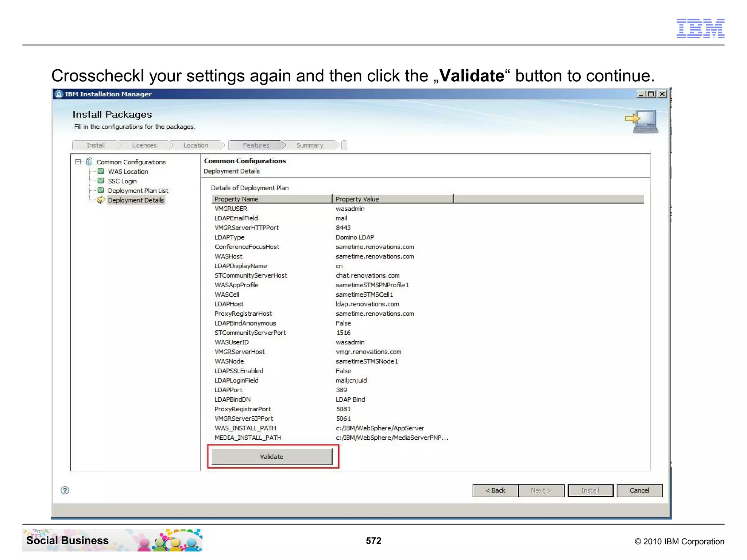Viewport: 747px width, 560px height.
Task: Click the Install button at bottom
Action: tap(590, 490)
